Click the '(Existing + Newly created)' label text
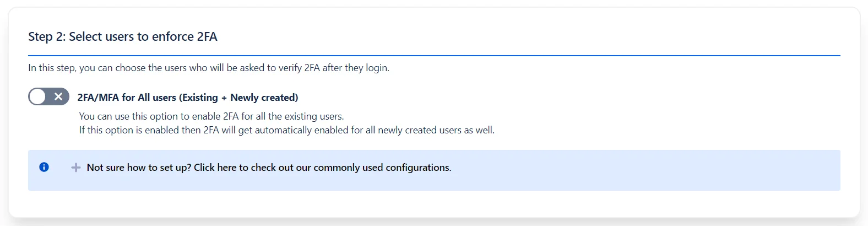Screen dimensions: 868x226 pyautogui.click(x=238, y=98)
